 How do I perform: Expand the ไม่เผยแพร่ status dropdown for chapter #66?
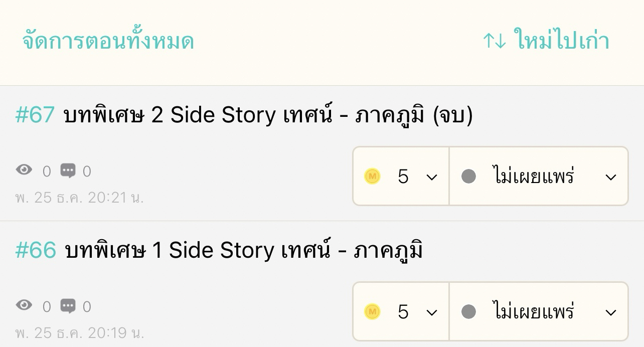(x=539, y=312)
